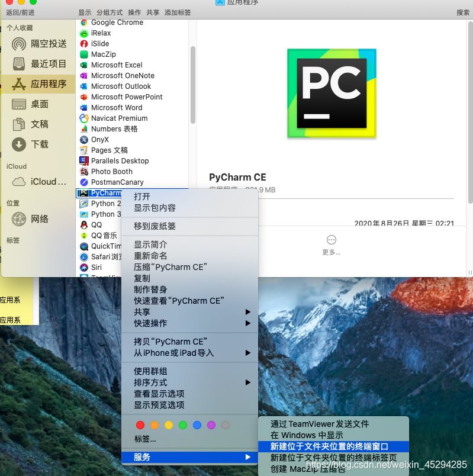Image resolution: width=473 pixels, height=476 pixels.
Task: Click the Microsoft OneNote icon
Action: point(84,76)
